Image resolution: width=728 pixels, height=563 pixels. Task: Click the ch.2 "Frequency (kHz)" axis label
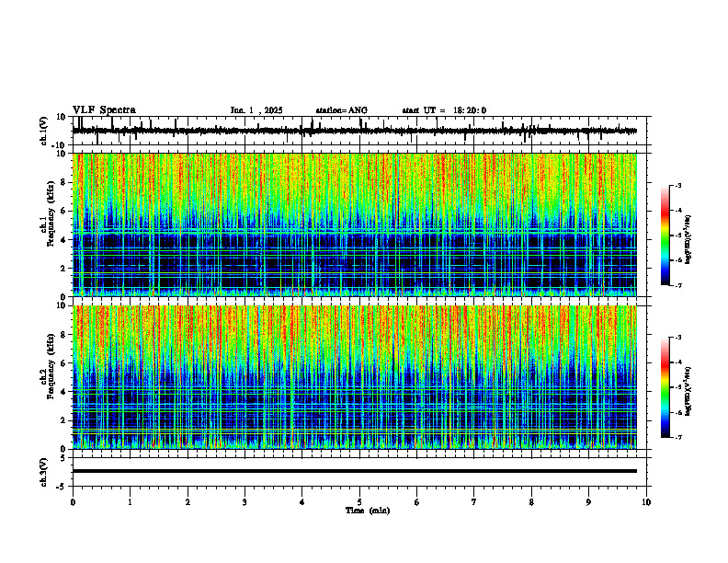click(x=51, y=366)
